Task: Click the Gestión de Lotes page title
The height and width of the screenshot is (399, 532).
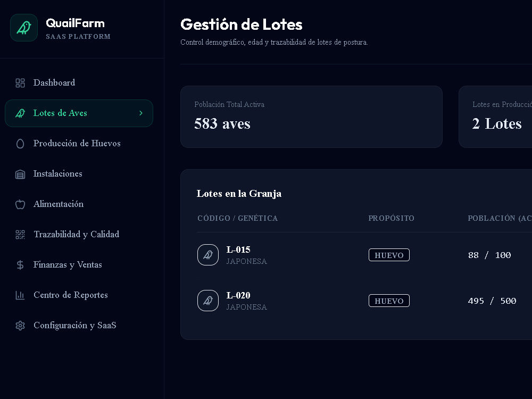Action: pyautogui.click(x=241, y=24)
